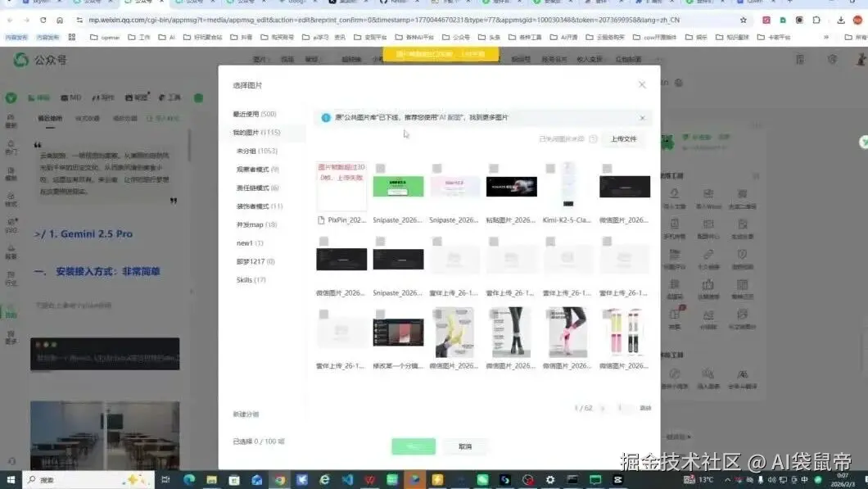Image resolution: width=868 pixels, height=489 pixels.
Task: Open the AI bookmarks folder
Action: [166, 37]
